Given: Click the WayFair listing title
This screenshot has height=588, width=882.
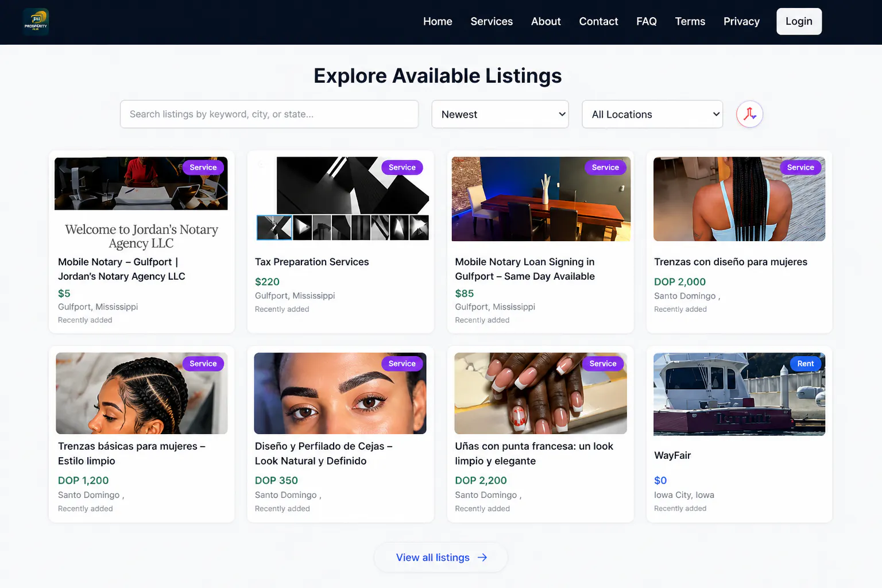Looking at the screenshot, I should 672,455.
